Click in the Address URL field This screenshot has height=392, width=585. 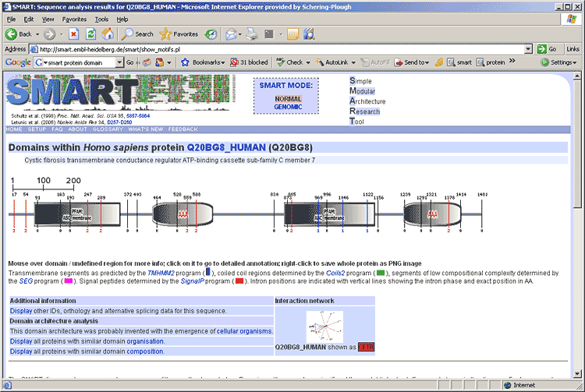pos(277,49)
